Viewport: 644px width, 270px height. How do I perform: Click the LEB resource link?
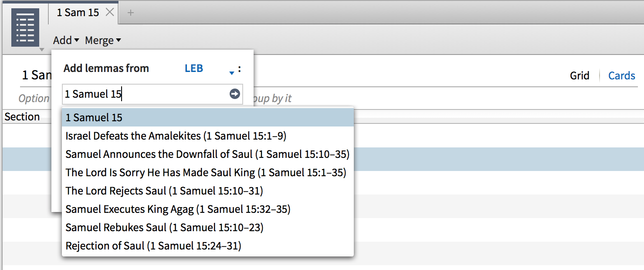click(194, 68)
